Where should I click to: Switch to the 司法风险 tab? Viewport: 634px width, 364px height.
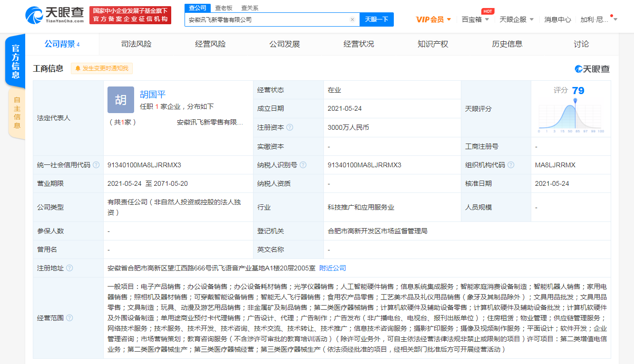tap(136, 44)
